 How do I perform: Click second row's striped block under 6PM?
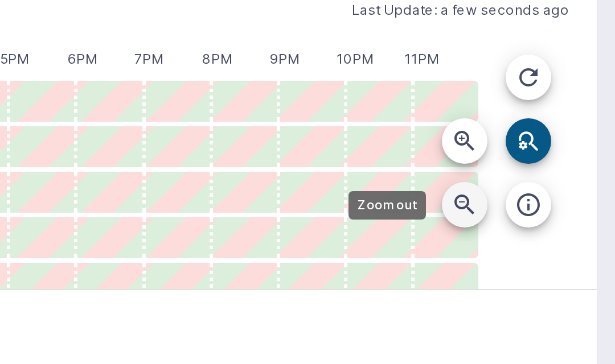click(110, 147)
